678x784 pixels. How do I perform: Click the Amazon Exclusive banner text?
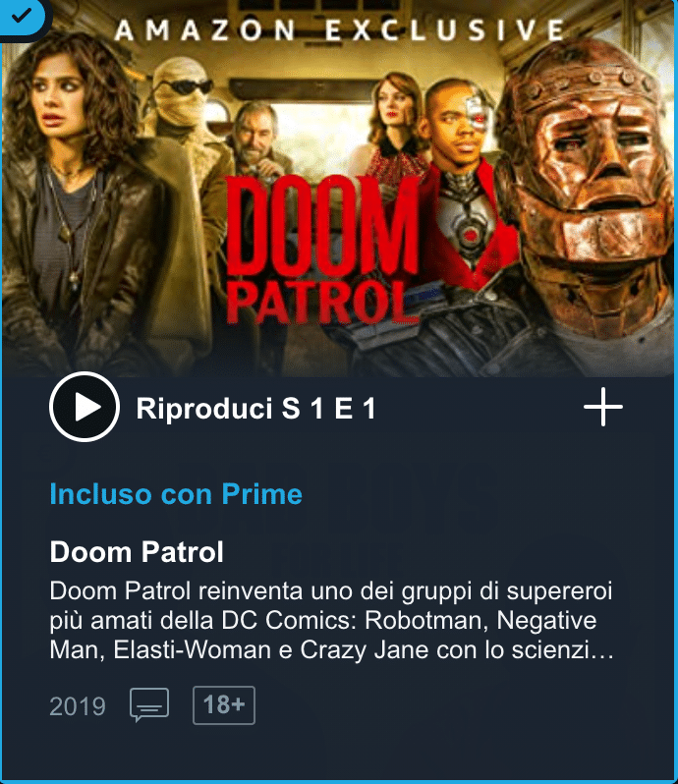pos(340,30)
